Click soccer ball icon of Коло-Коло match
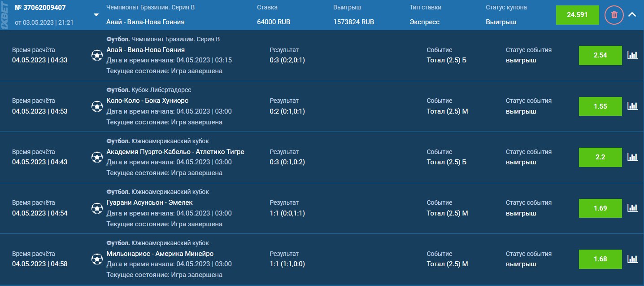 pos(96,106)
